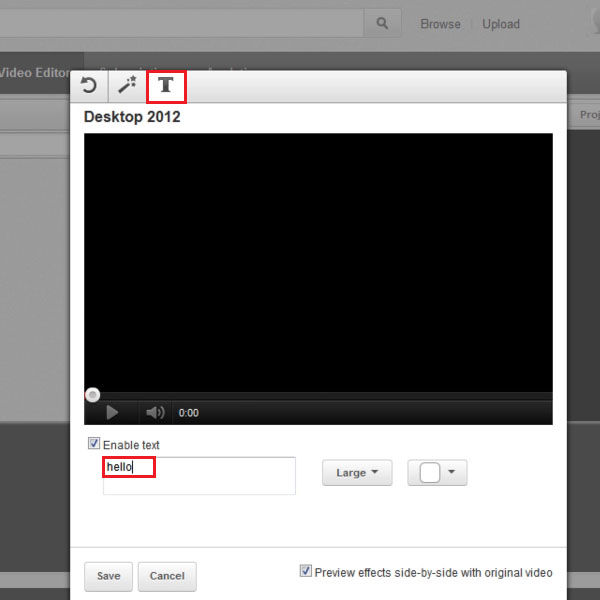Screen dimensions: 600x600
Task: Play the video preview
Action: (x=112, y=412)
